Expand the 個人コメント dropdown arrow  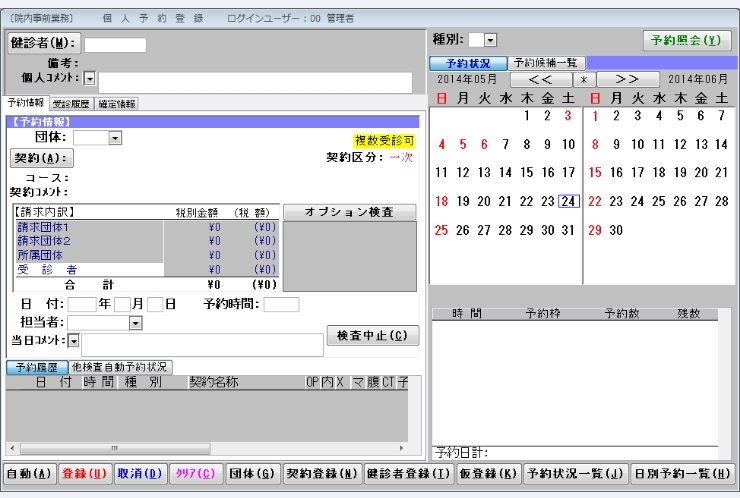[x=89, y=78]
